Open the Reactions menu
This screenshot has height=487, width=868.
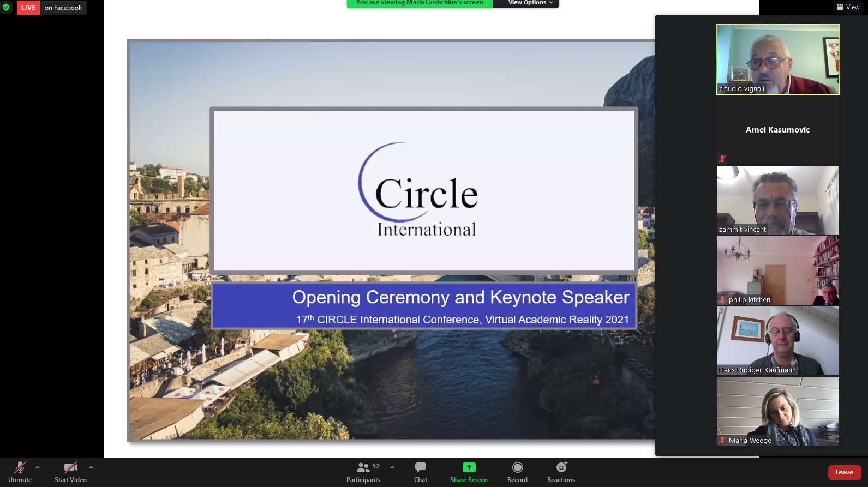(x=561, y=472)
